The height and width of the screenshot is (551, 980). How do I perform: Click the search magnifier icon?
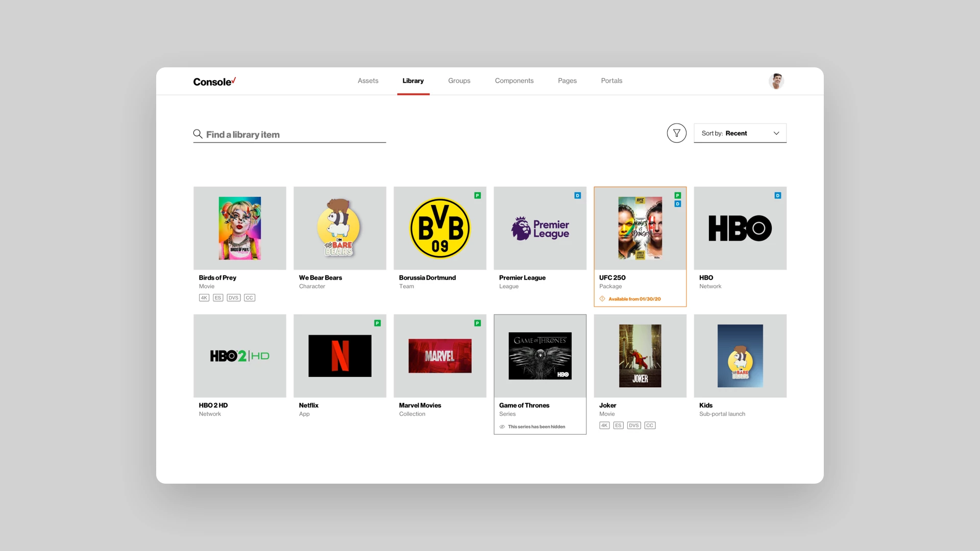(198, 134)
